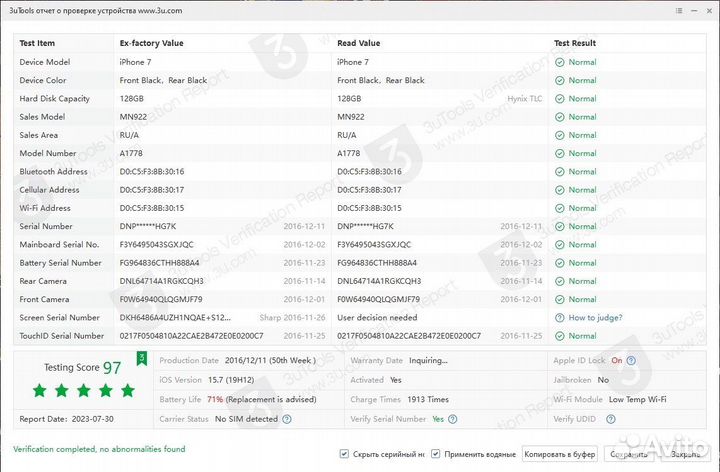
Task: Click the Apple ID Lock 'On' value
Action: 616,360
